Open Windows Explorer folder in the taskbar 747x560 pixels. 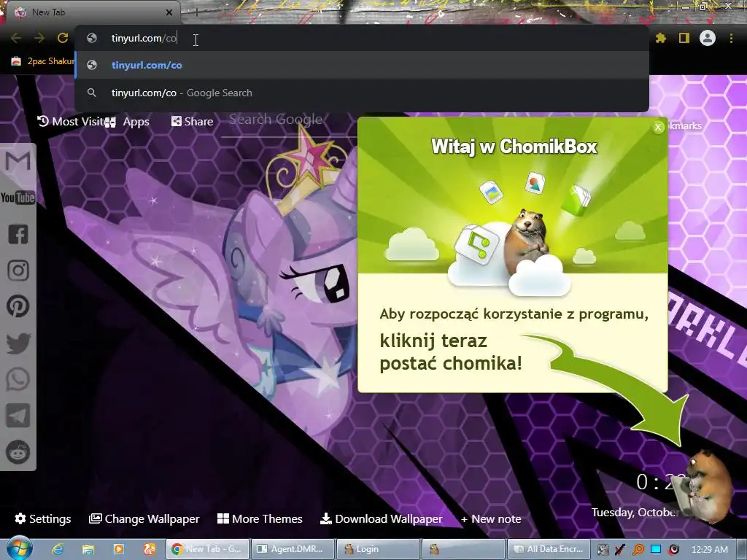click(x=88, y=549)
